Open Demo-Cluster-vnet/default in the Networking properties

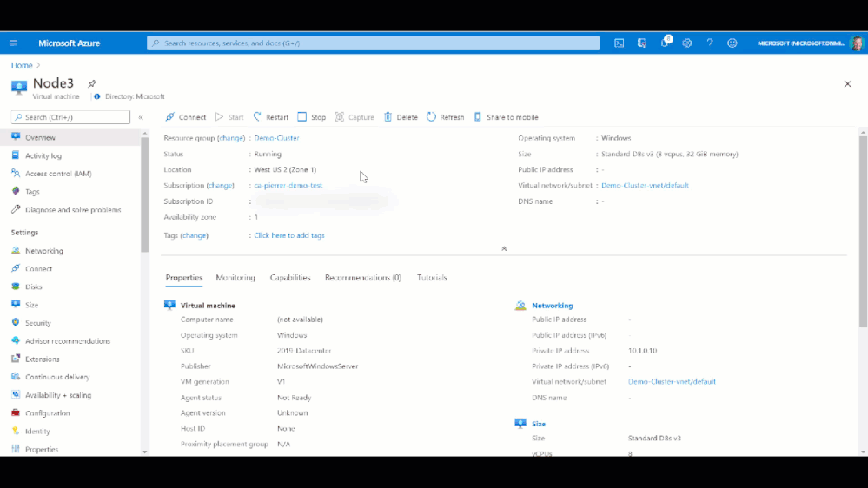point(672,382)
